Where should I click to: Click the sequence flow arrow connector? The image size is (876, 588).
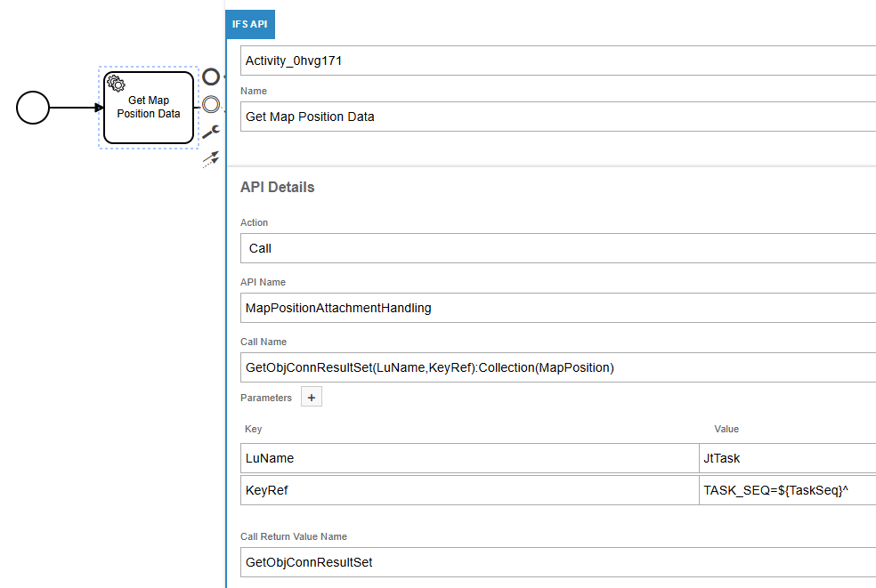(x=76, y=108)
